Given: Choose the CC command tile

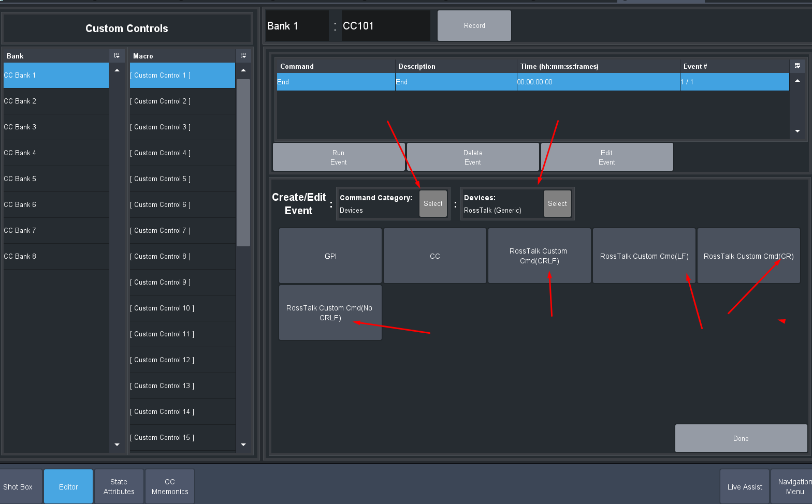Looking at the screenshot, I should 435,256.
